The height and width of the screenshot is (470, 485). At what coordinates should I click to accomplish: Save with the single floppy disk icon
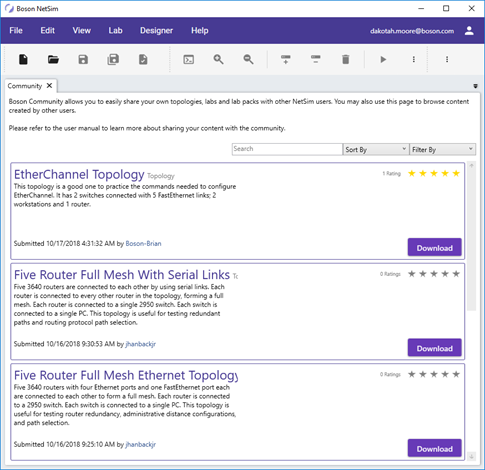(x=83, y=60)
